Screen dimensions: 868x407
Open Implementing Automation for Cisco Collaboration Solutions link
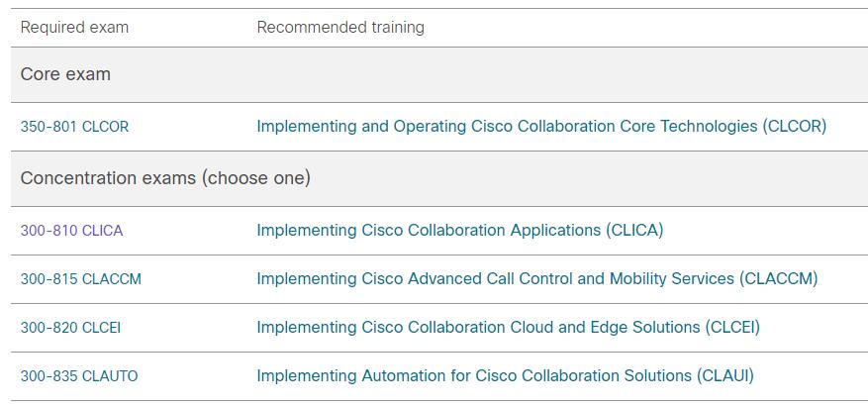[x=506, y=376]
